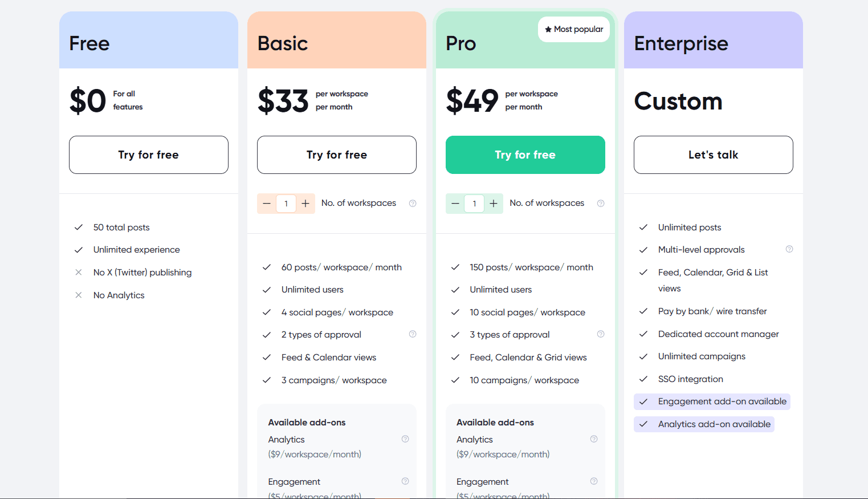Increase Pro plan workspace count with plus button
Viewport: 868px width, 499px height.
click(x=494, y=203)
